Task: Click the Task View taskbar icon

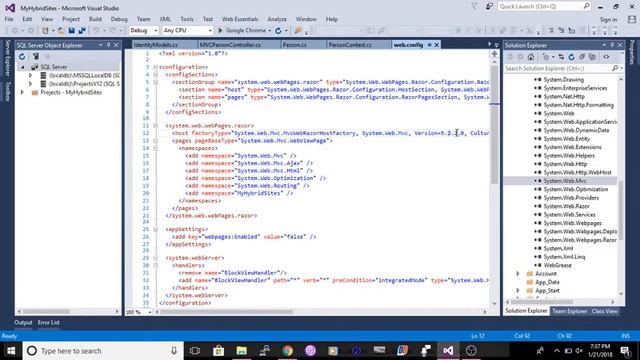Action: click(195, 351)
